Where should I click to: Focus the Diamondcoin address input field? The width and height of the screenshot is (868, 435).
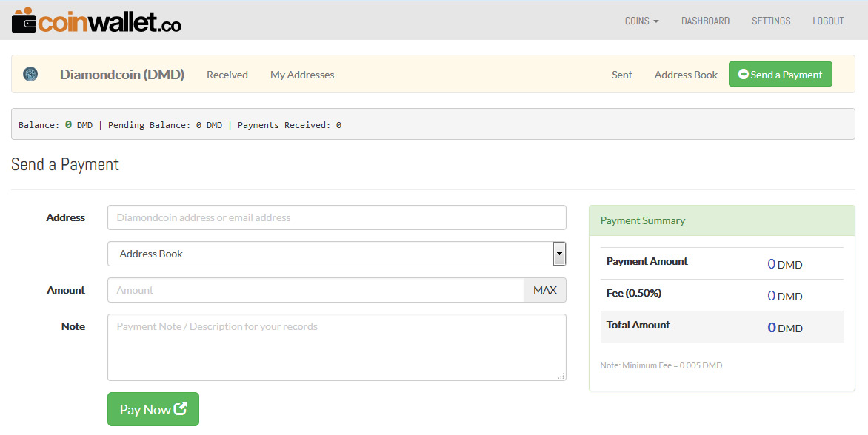(336, 217)
